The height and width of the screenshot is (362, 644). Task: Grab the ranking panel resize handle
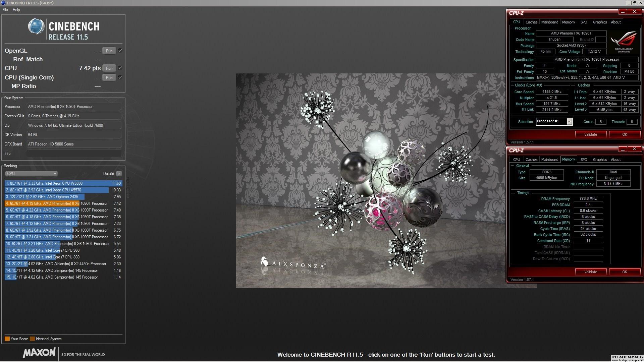[128, 188]
